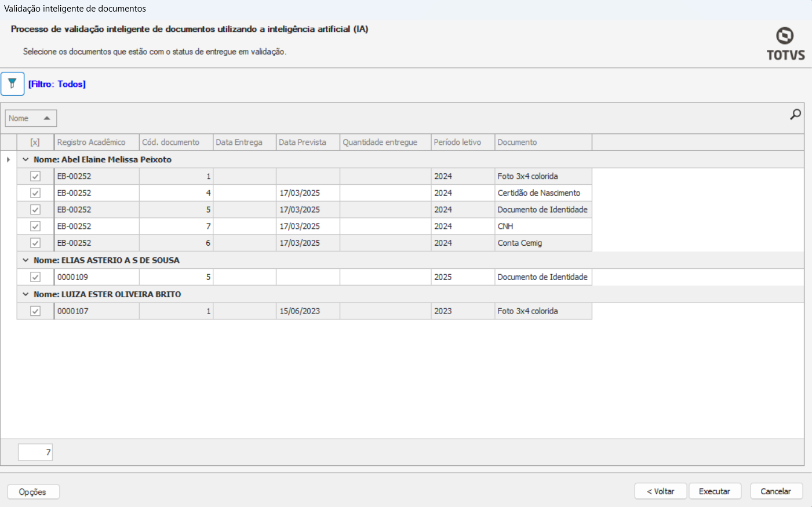Sort by Registro Acadêmico column header
The width and height of the screenshot is (812, 507).
[x=97, y=143]
